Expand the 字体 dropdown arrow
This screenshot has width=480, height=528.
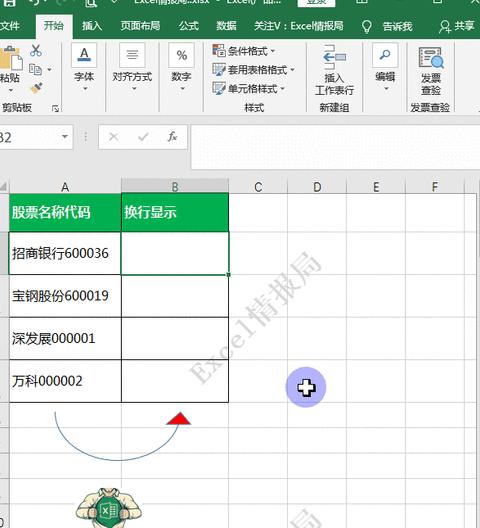click(x=85, y=89)
